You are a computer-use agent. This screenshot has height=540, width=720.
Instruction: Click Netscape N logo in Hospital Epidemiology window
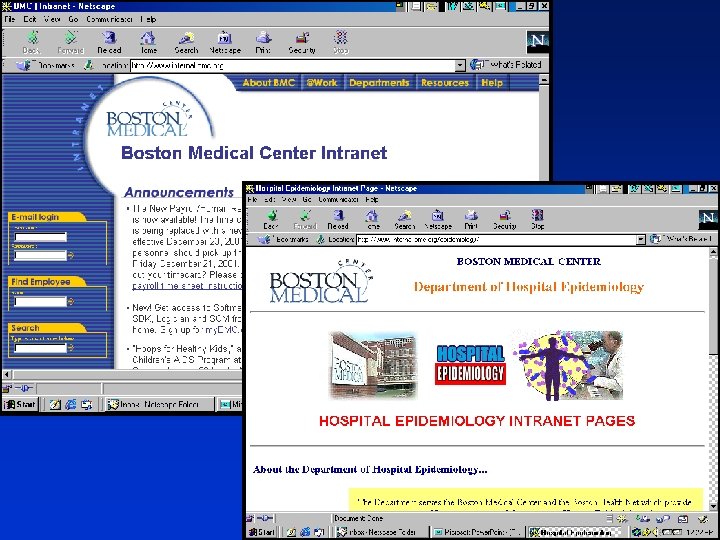coord(708,219)
